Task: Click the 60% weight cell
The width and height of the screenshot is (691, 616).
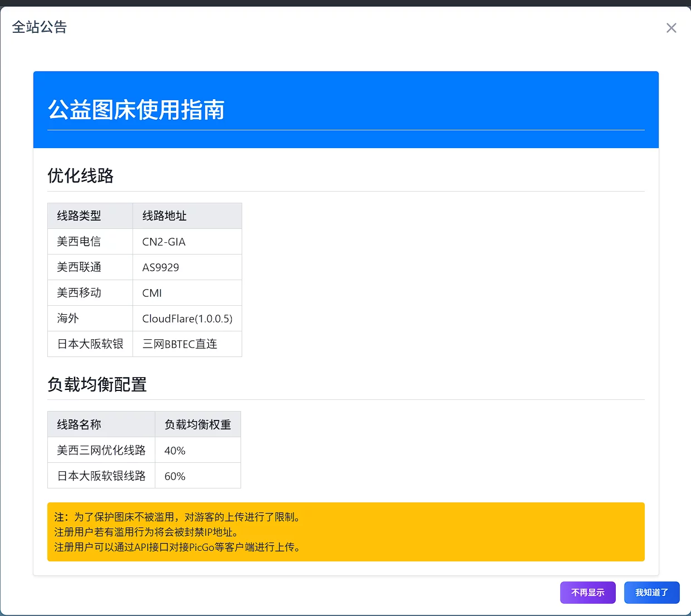Action: 175,476
